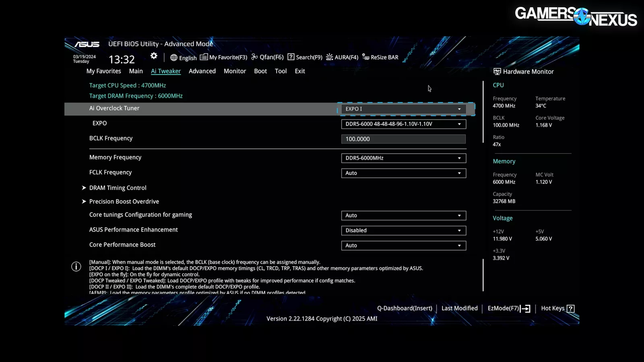Image resolution: width=644 pixels, height=362 pixels.
Task: Open Search(F9) question mark icon
Action: [291, 57]
